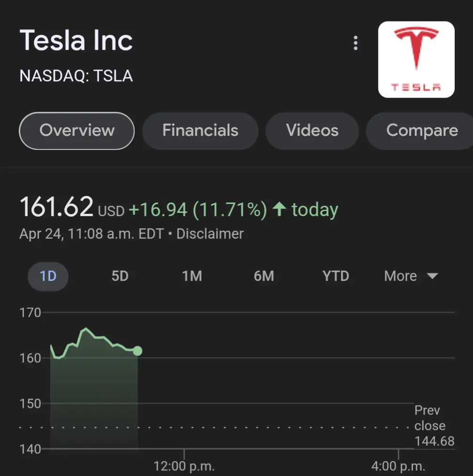Viewport: 473px width, 476px height.
Task: Click the chart peak near 166
Action: (86, 329)
